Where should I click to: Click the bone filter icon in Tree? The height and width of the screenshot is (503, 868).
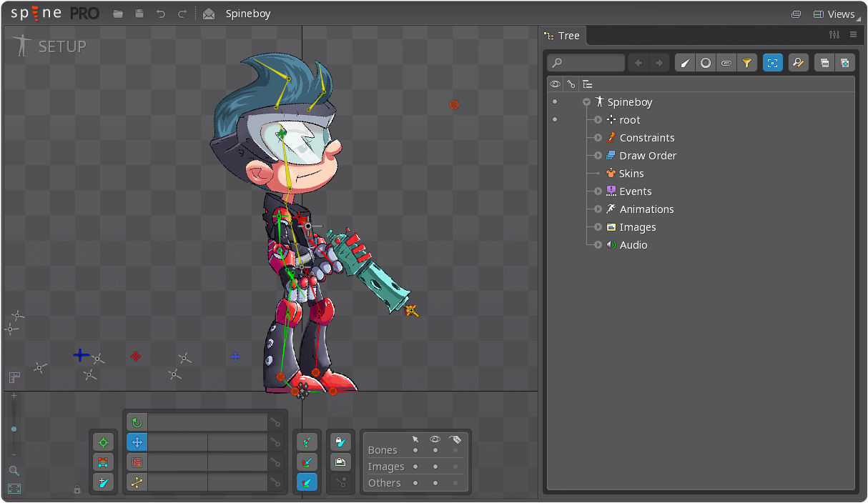685,63
